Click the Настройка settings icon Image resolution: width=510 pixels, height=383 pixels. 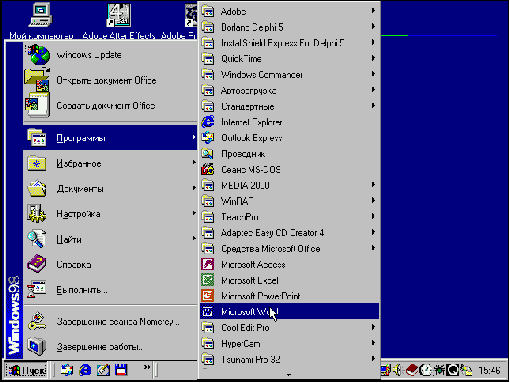tap(37, 214)
